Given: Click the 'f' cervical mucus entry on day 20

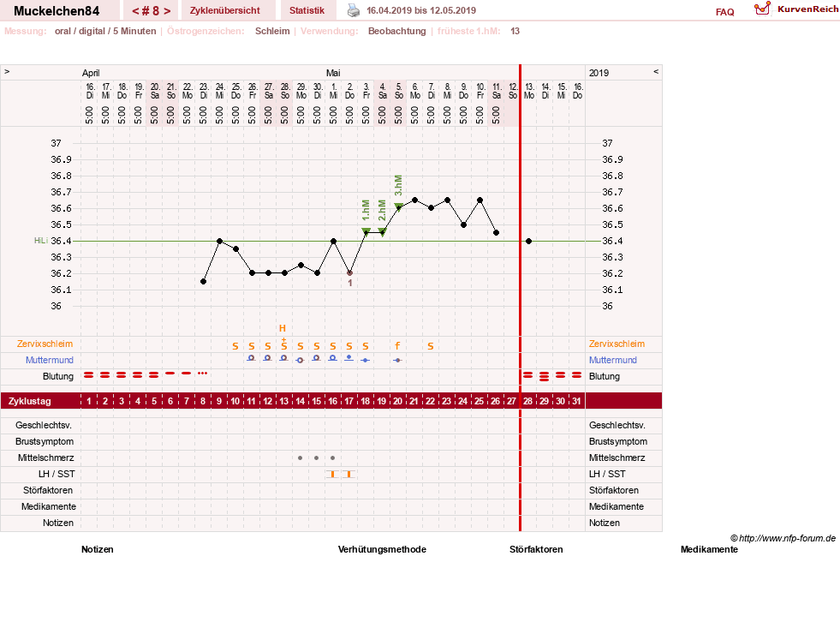Looking at the screenshot, I should tap(397, 346).
